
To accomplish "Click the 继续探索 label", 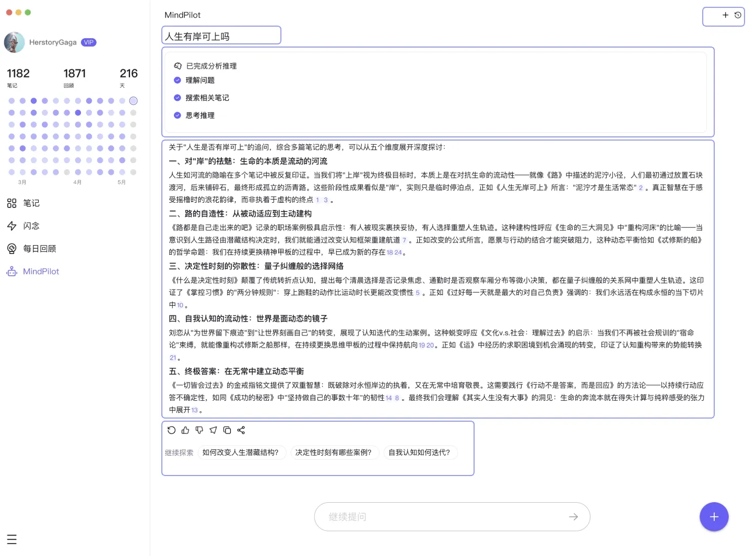I will [x=179, y=453].
